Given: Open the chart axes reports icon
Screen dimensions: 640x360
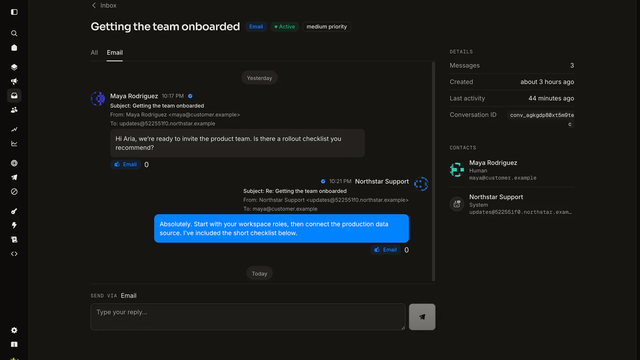Looking at the screenshot, I should click(x=14, y=144).
